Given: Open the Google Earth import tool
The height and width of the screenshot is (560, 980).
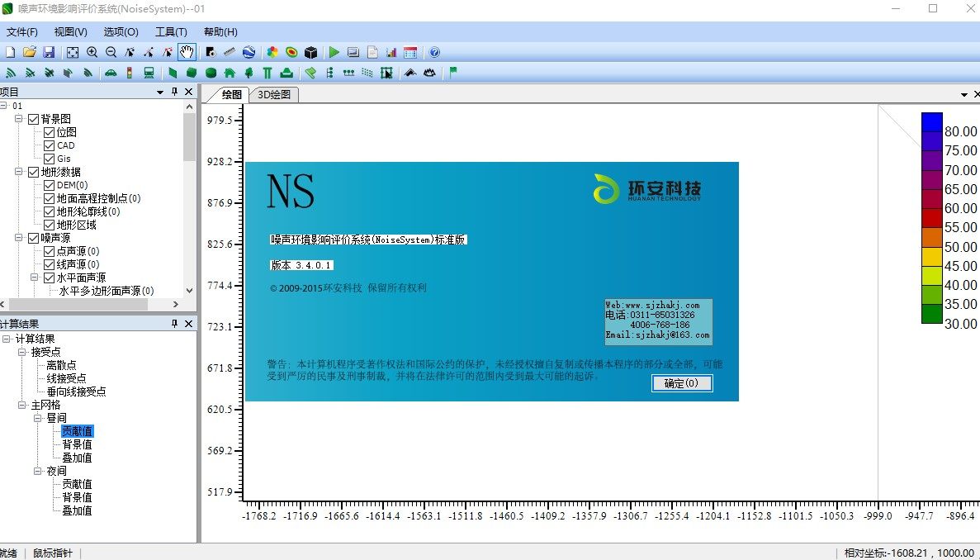Looking at the screenshot, I should click(x=249, y=51).
